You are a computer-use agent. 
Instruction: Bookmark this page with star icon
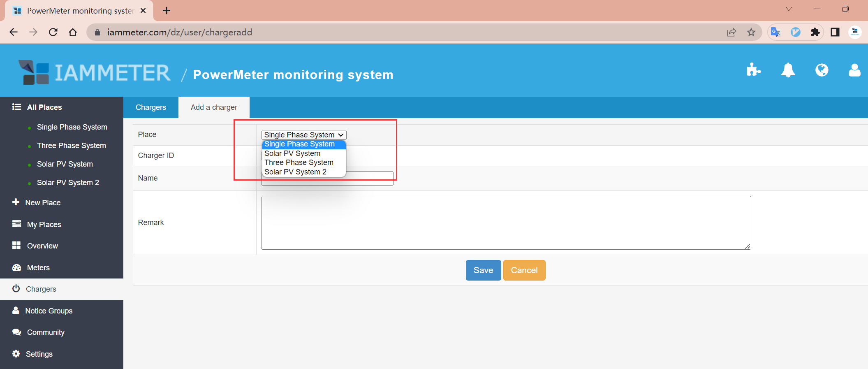(751, 32)
